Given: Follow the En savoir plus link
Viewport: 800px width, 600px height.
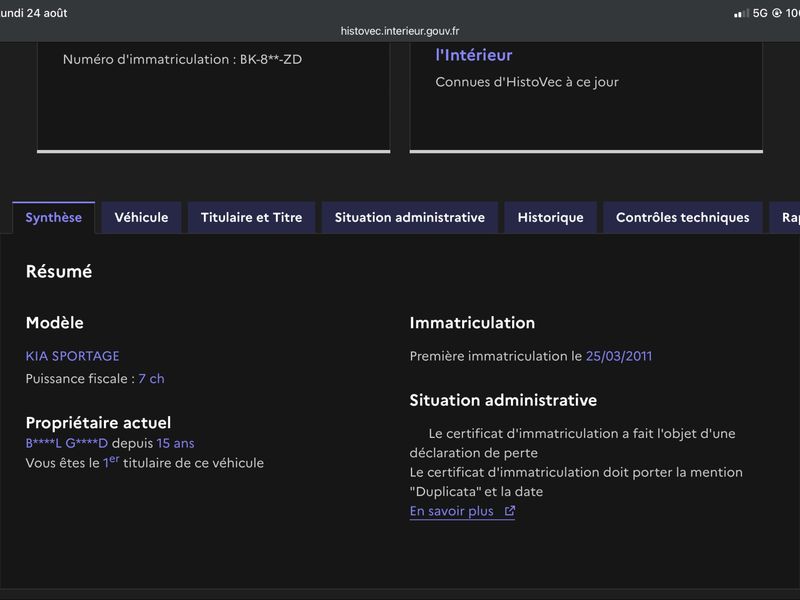Looking at the screenshot, I should tap(462, 511).
